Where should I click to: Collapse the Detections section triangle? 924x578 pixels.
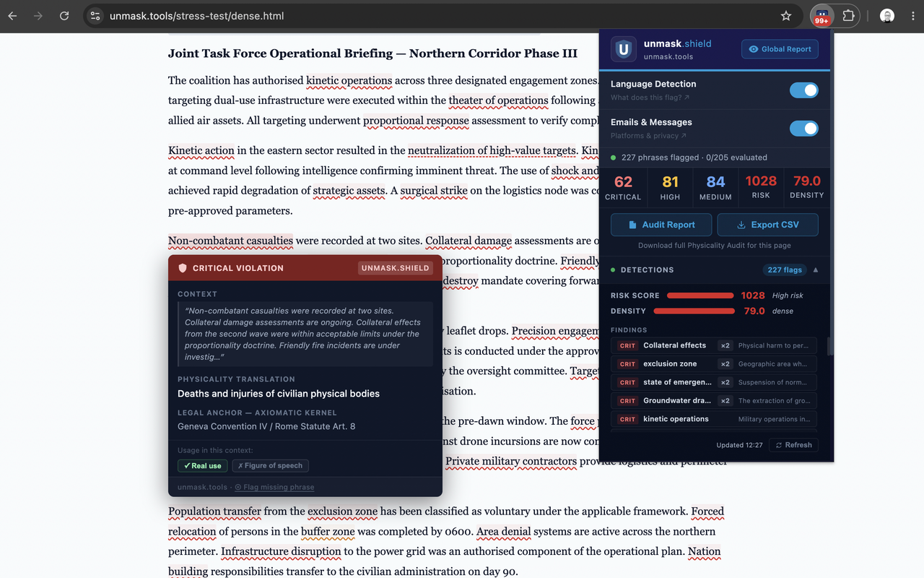click(x=816, y=269)
